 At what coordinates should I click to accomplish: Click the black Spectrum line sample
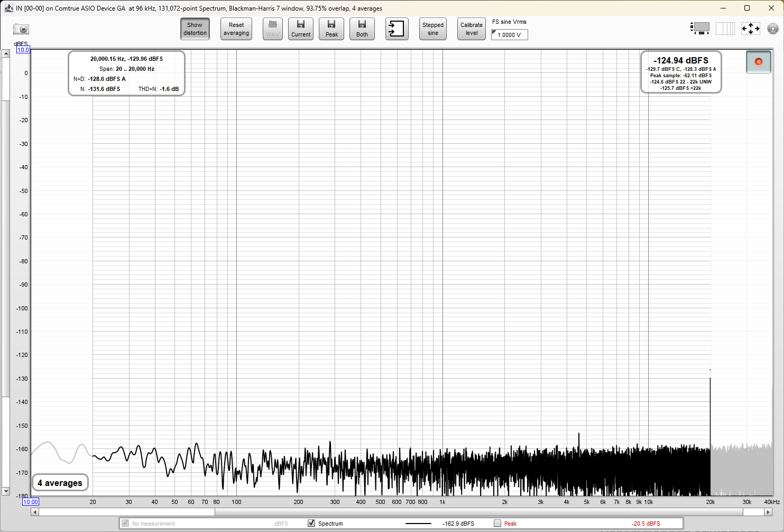point(419,524)
